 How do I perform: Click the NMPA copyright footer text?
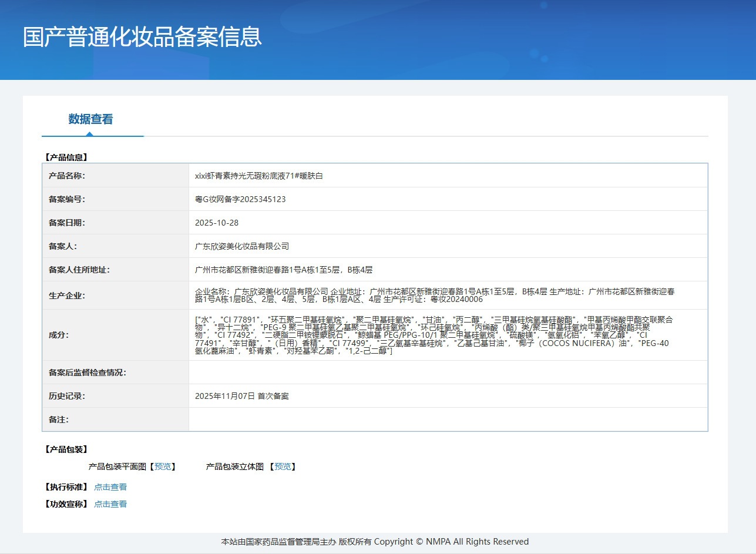[375, 542]
